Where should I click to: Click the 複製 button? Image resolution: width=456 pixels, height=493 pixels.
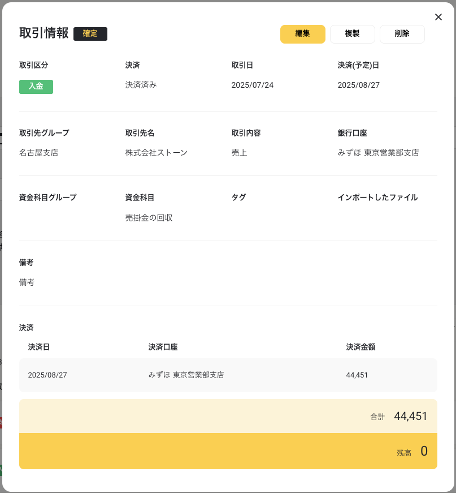[x=352, y=34]
